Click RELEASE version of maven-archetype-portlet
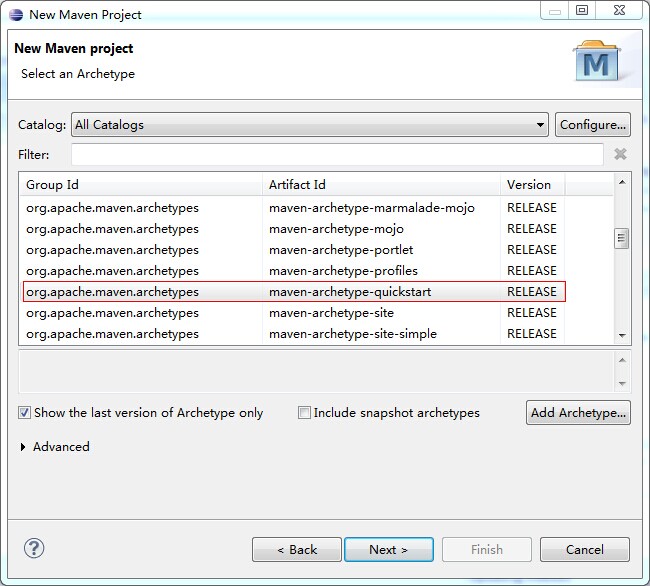This screenshot has width=650, height=586. (x=532, y=250)
